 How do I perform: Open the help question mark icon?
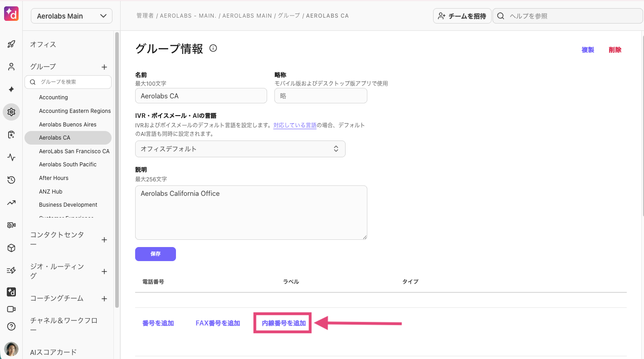click(x=11, y=326)
